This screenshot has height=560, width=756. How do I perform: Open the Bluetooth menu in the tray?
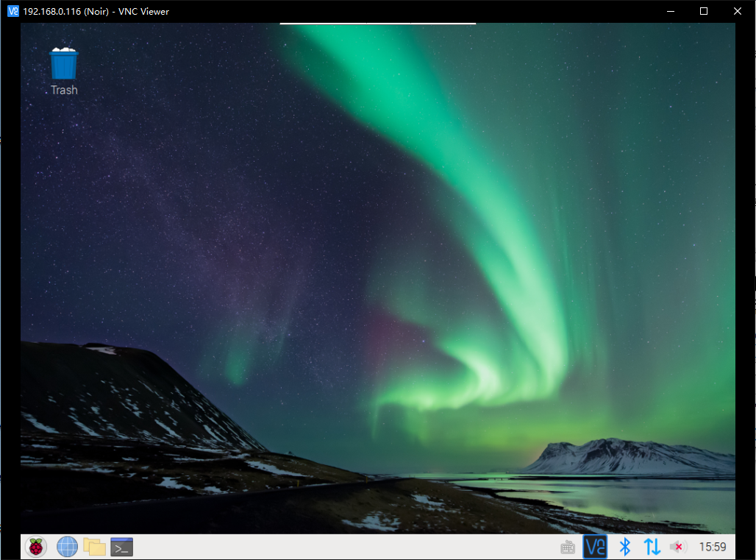(625, 547)
